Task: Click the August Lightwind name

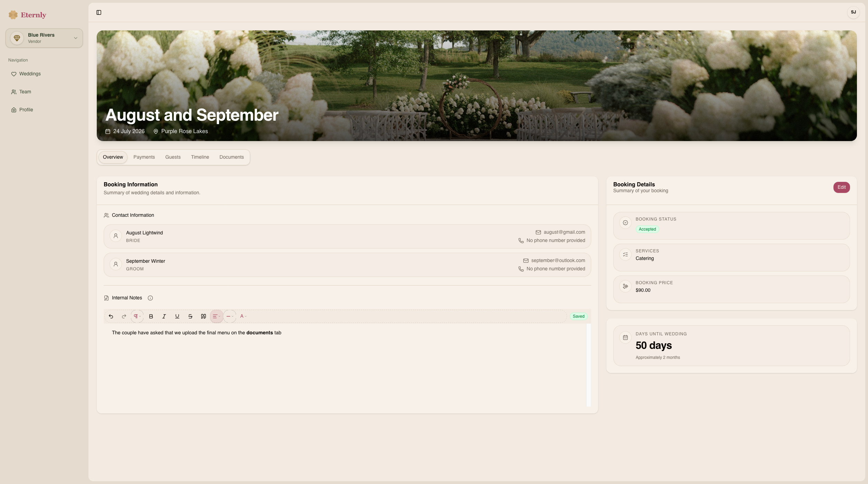Action: coord(144,233)
